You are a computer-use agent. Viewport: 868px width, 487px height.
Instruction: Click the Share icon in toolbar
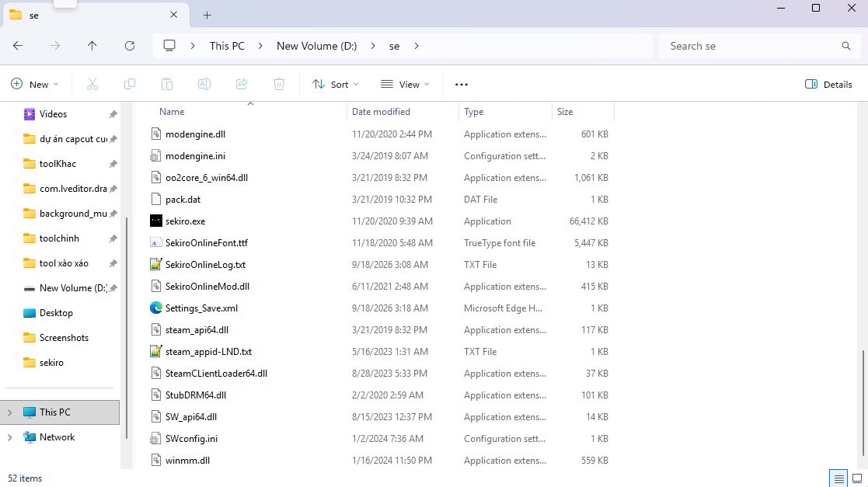(x=242, y=84)
